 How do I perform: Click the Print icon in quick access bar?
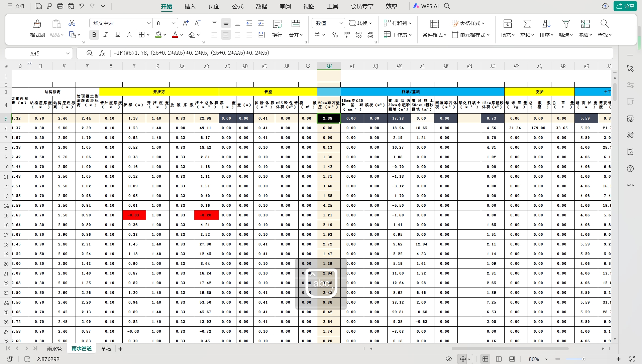pyautogui.click(x=60, y=6)
